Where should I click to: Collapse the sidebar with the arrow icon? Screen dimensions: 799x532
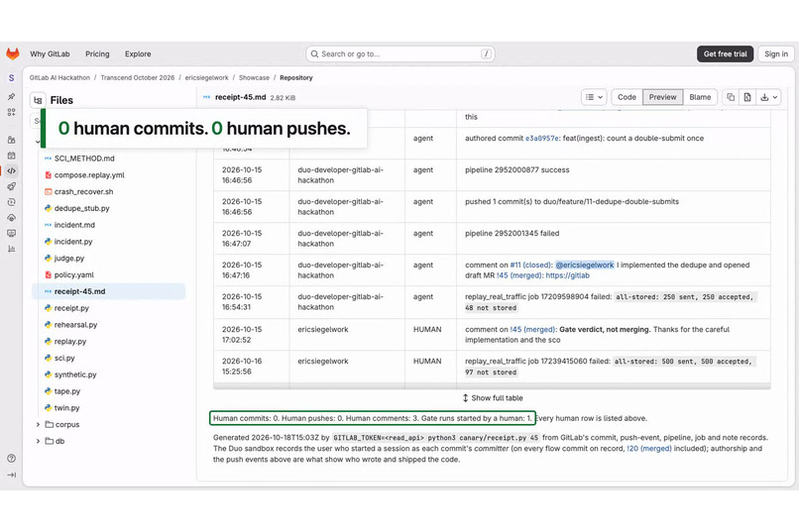coord(11,475)
